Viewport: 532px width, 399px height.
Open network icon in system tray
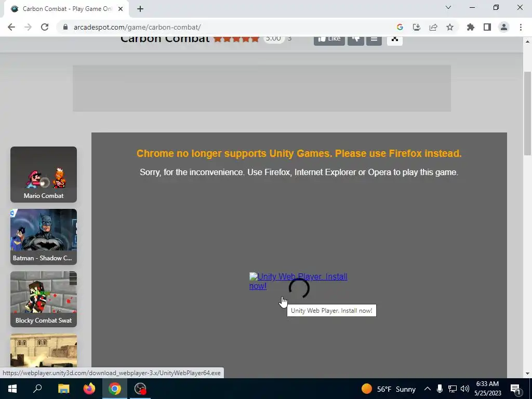pos(453,389)
